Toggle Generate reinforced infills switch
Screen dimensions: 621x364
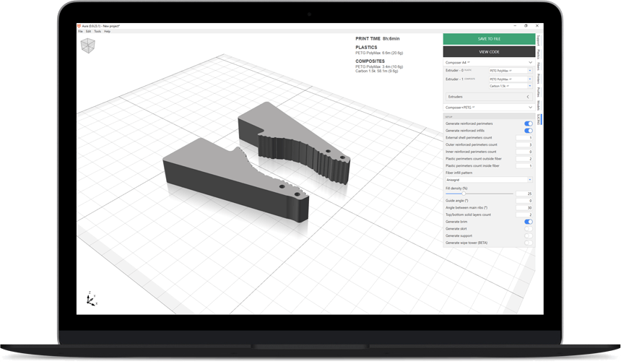[529, 131]
